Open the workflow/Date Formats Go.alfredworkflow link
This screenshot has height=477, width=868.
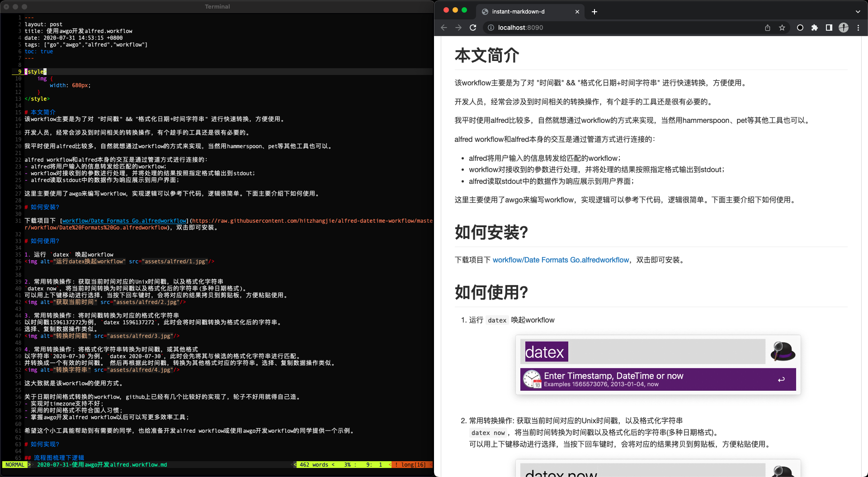(561, 260)
